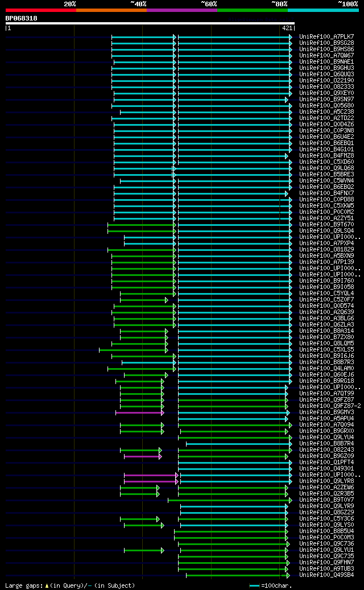Screen dimensions: 364x590
Task: Select the UniRef100_Q0D574 label
Action: point(326,306)
